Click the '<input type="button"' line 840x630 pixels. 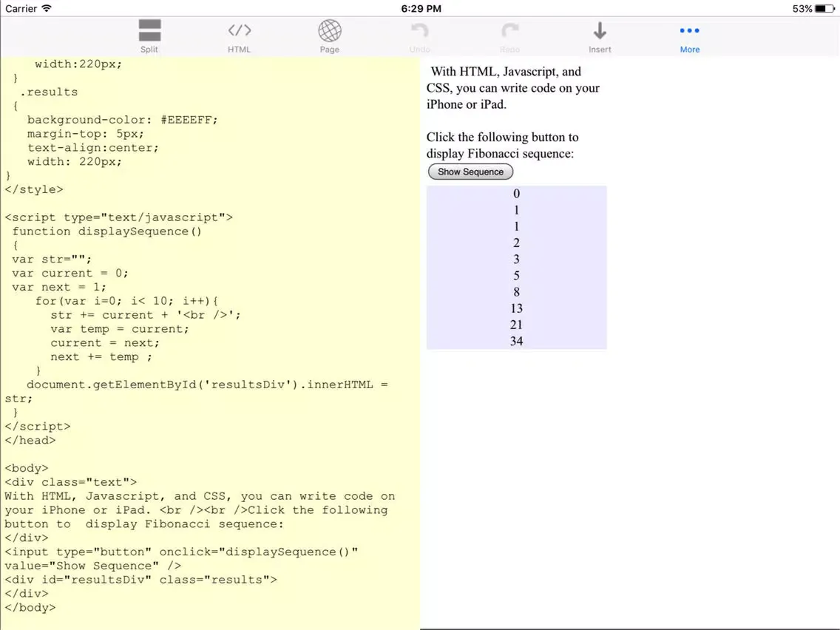(181, 552)
